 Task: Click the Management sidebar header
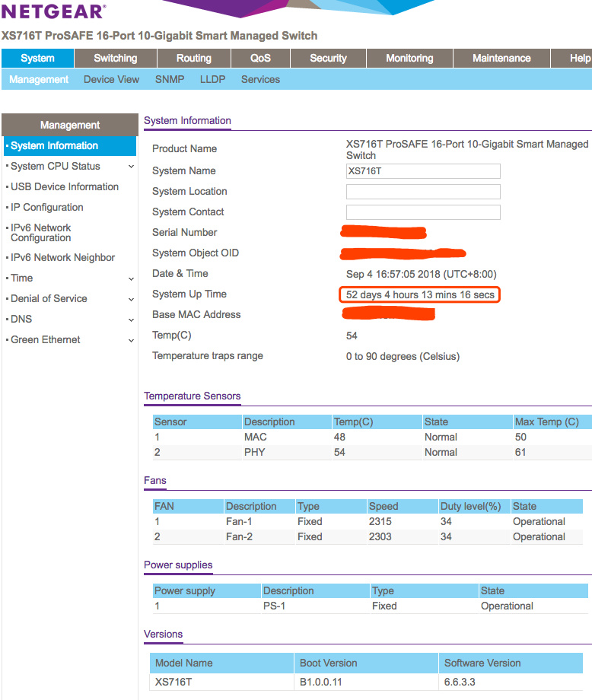coord(70,125)
